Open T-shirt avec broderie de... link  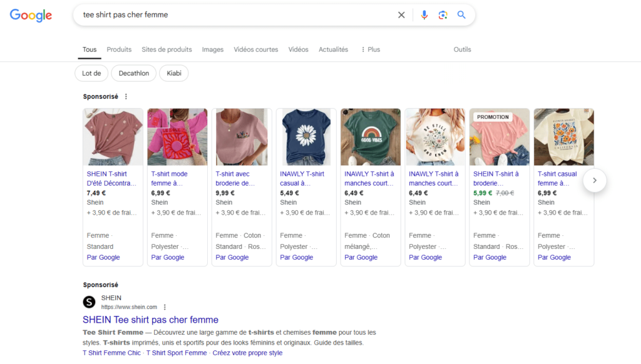click(x=235, y=178)
